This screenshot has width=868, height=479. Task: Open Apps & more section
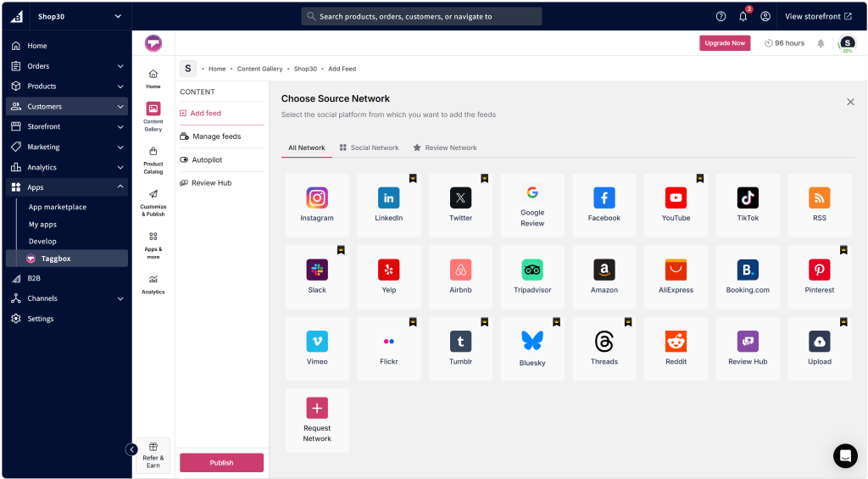[x=153, y=246]
